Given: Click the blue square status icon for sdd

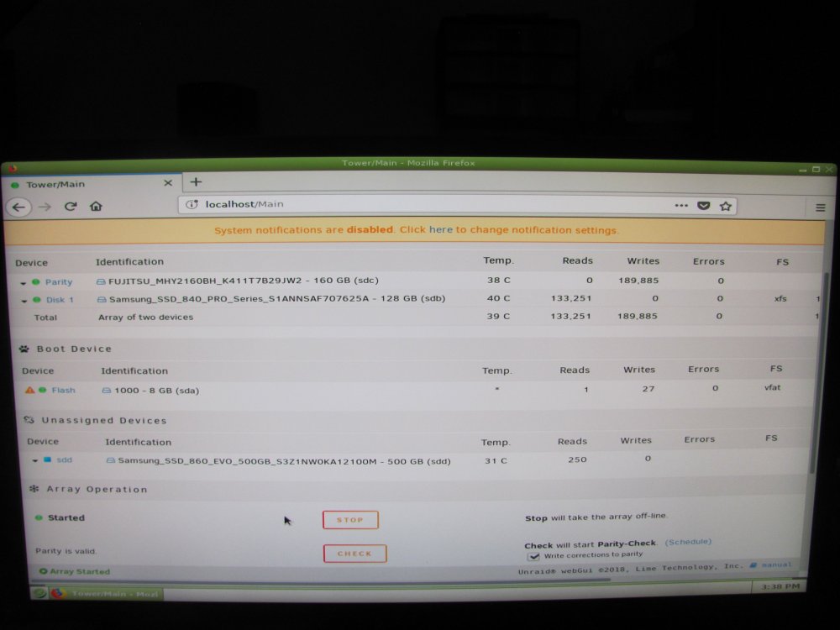Looking at the screenshot, I should [47, 459].
